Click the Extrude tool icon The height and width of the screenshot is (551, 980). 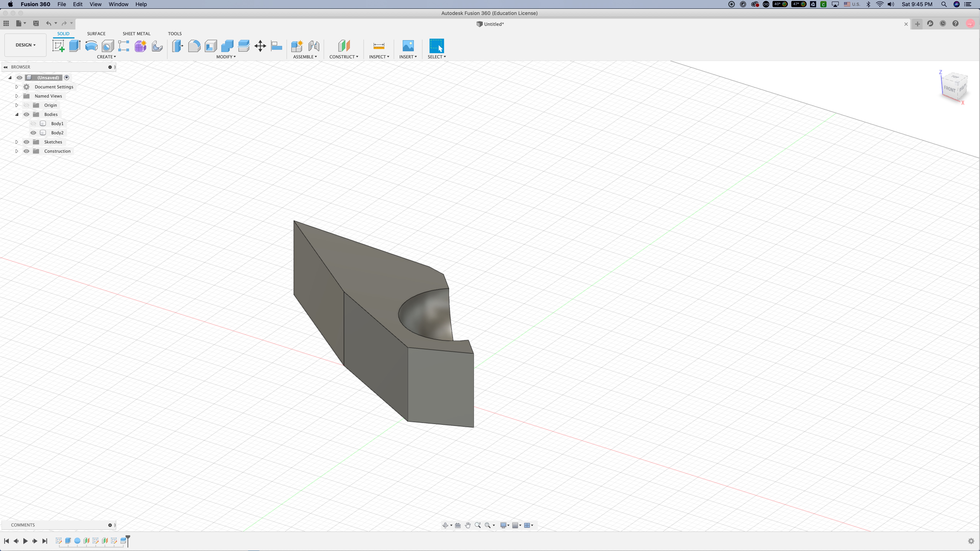pos(75,46)
